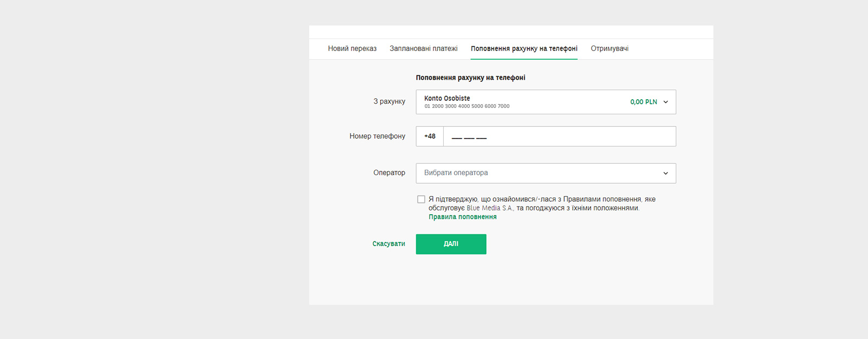Click the chevron arrow in account selector
The height and width of the screenshot is (339, 868).
(666, 102)
